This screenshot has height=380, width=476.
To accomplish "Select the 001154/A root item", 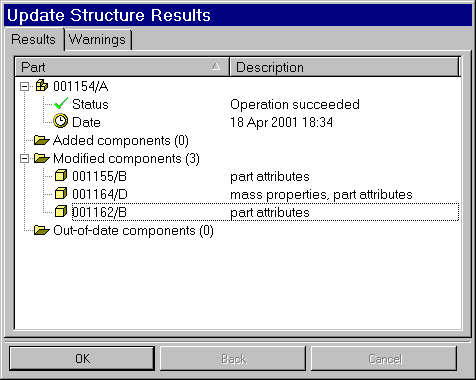I will click(80, 86).
